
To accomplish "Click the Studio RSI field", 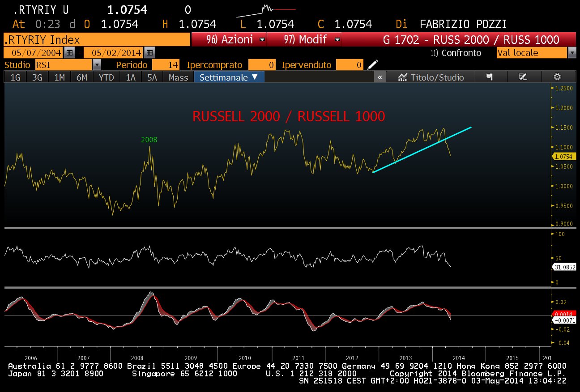I will click(64, 65).
